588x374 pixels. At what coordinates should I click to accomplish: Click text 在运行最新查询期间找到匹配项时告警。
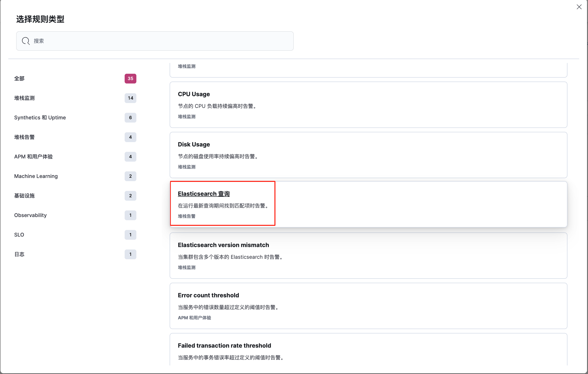[x=224, y=206]
